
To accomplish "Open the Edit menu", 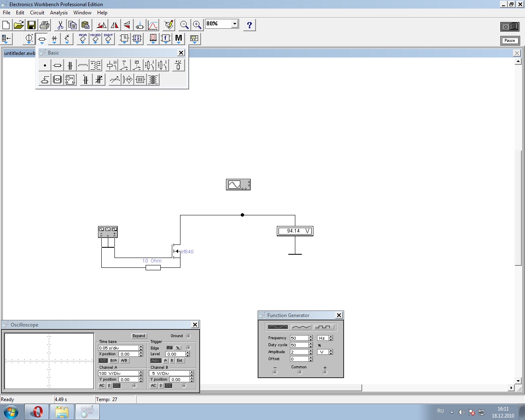I will [20, 13].
